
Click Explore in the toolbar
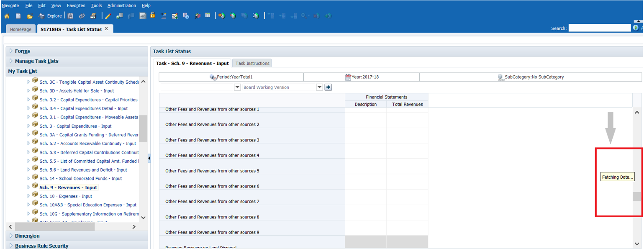pyautogui.click(x=51, y=16)
